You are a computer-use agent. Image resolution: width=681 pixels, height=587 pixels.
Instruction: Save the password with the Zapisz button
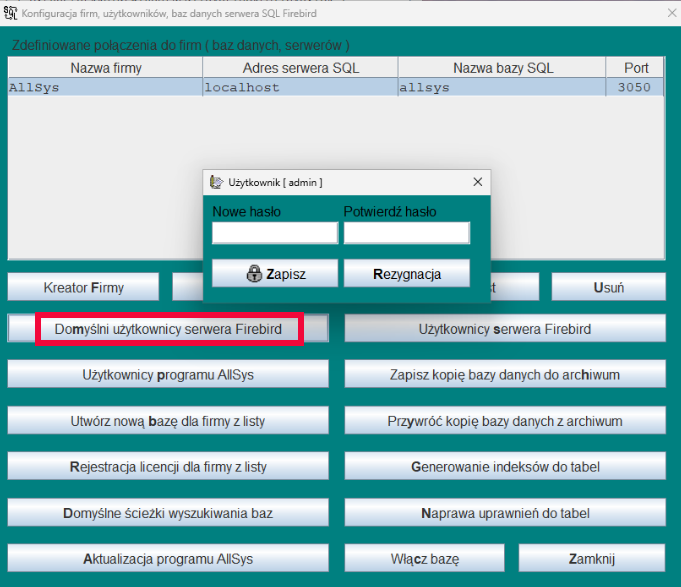click(275, 274)
